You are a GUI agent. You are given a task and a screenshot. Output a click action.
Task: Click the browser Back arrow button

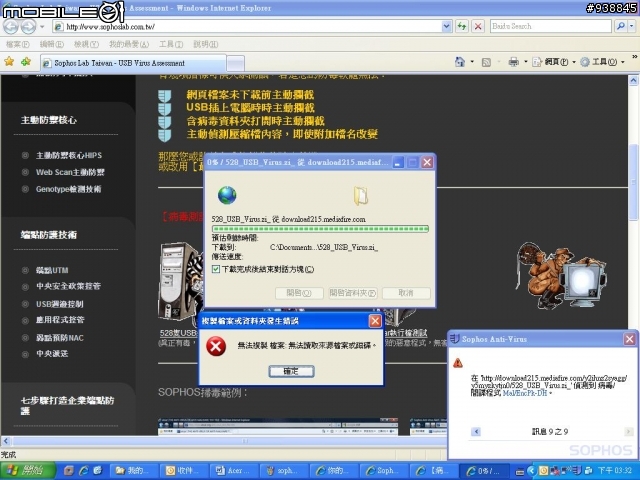[x=11, y=27]
